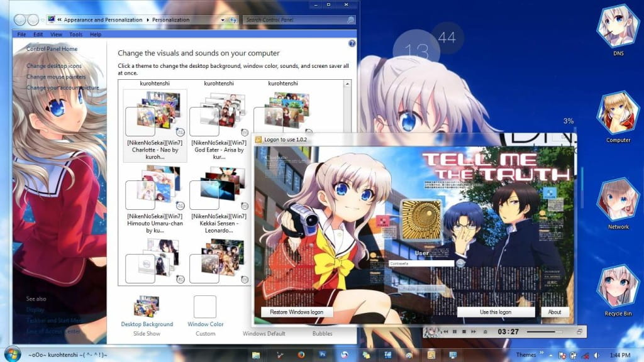Expand the hidden icons tray chevron
The height and width of the screenshot is (362, 644).
[550, 356]
